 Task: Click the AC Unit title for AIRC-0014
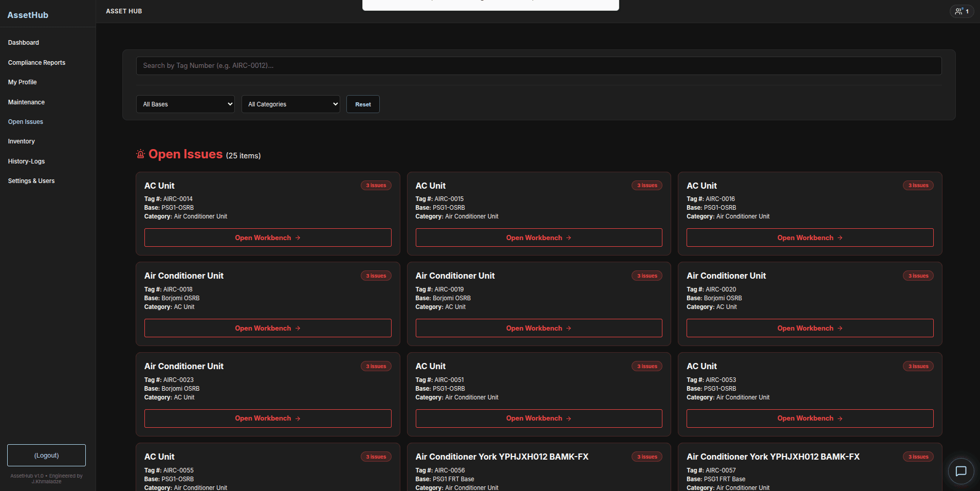click(159, 186)
